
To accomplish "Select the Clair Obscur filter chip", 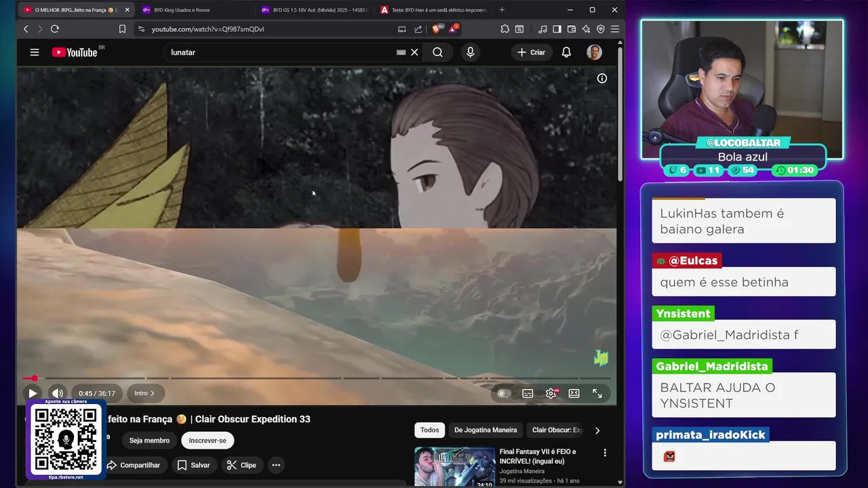I will pyautogui.click(x=556, y=430).
